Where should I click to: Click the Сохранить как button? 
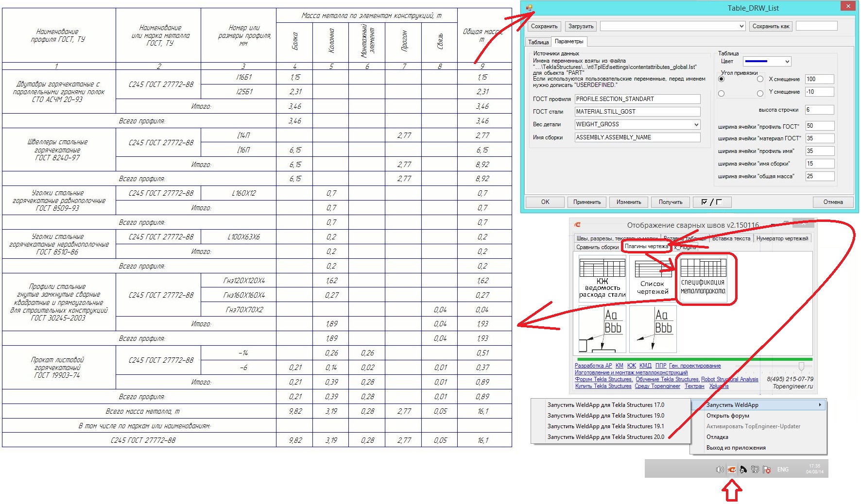point(771,26)
